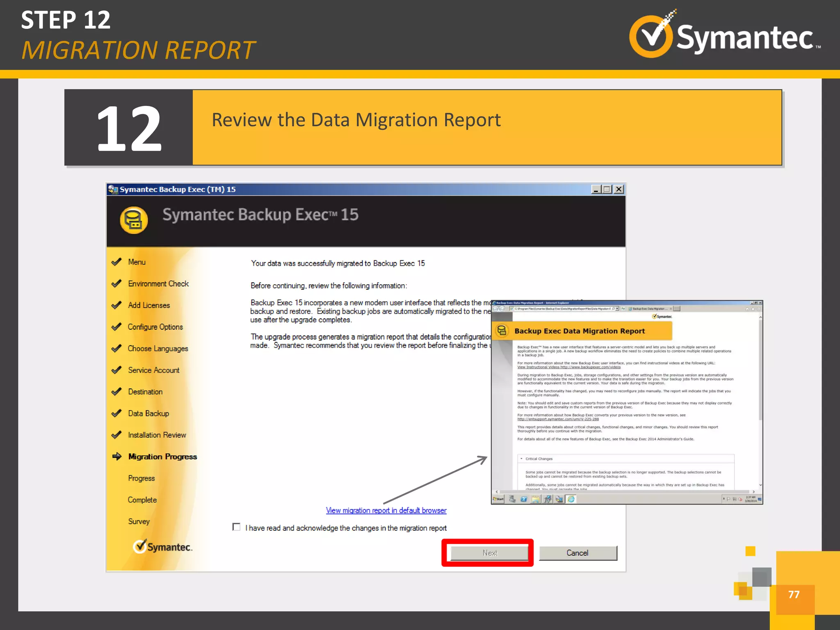Click the Symantec logo in installer sidebar

(x=162, y=546)
